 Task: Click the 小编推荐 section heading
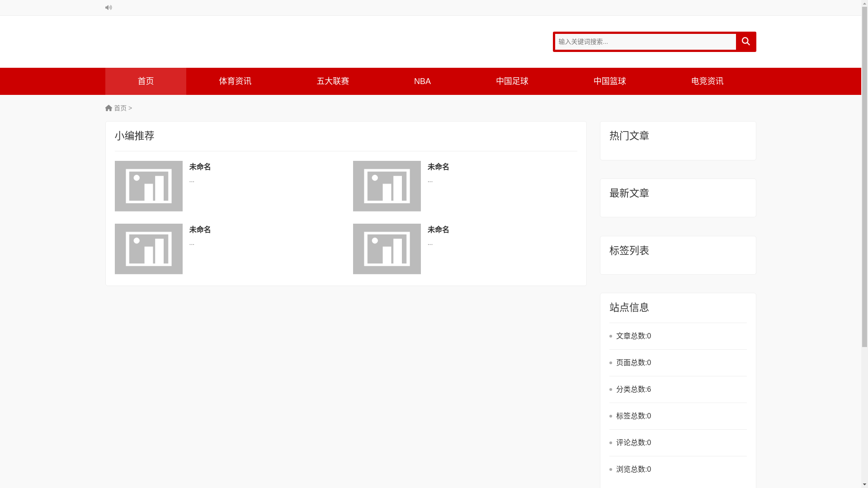(x=134, y=136)
